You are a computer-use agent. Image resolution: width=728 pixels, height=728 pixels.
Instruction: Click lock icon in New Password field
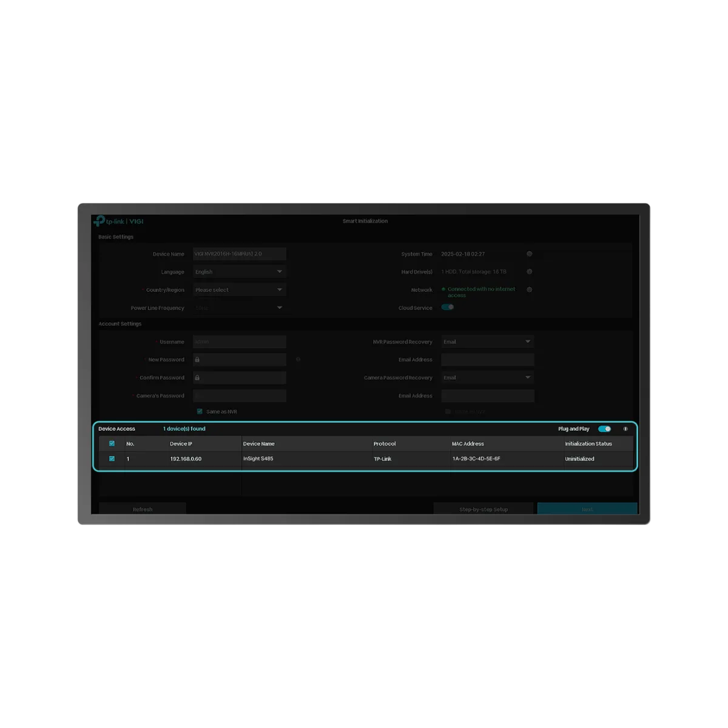[197, 360]
